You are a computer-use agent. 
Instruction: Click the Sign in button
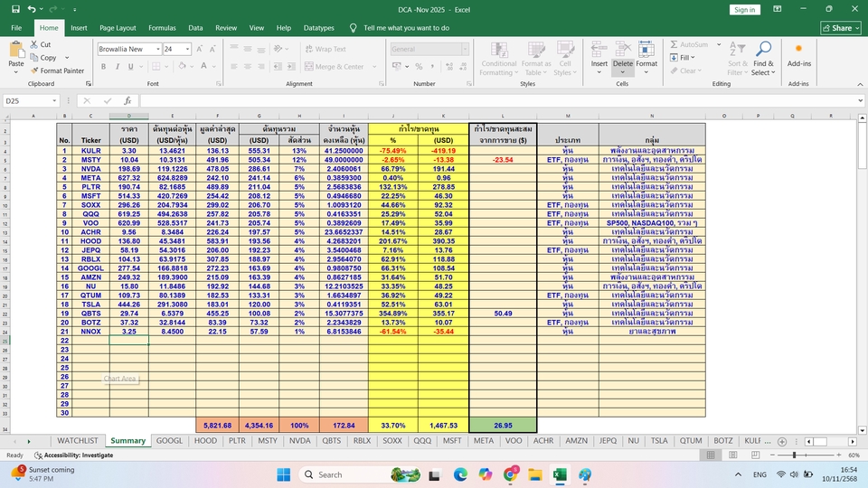744,10
